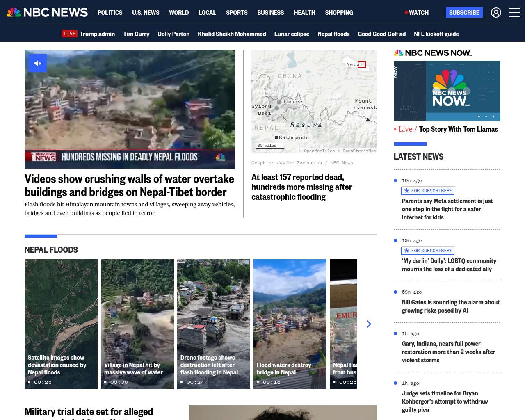Open the user account profile icon
Image resolution: width=525 pixels, height=420 pixels.
(496, 13)
